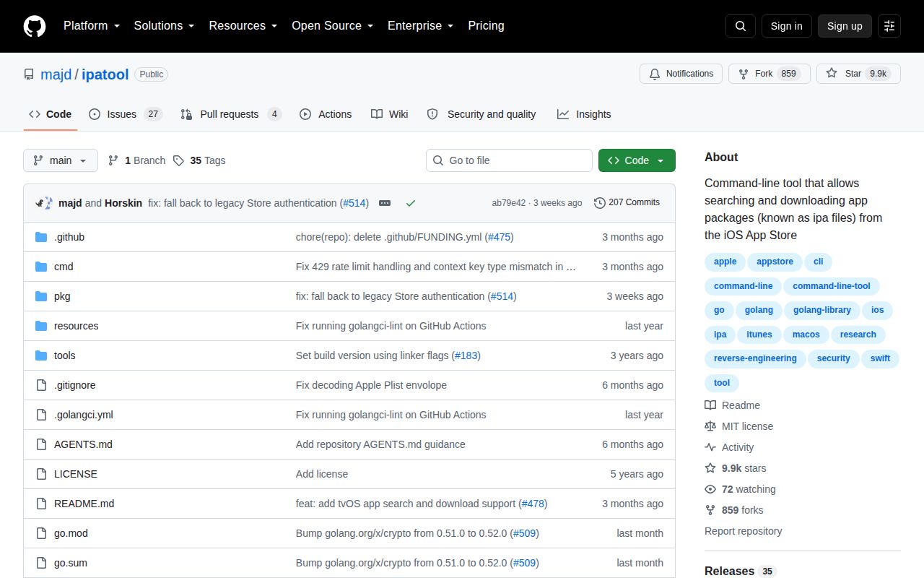Screen dimensions: 924x578
Task: Open the go.sum file
Action: click(x=71, y=563)
